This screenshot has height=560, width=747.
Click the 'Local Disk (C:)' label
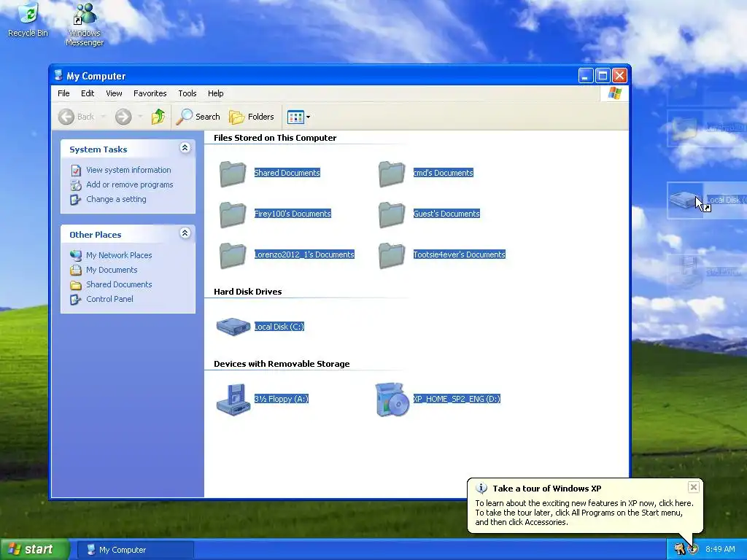(x=279, y=327)
